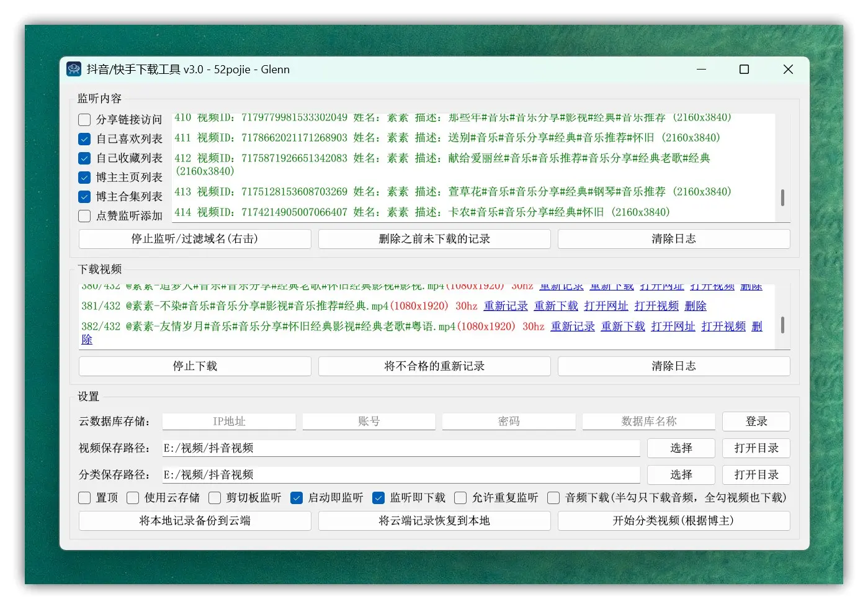Disable 监听即下载 checkbox
Image resolution: width=868 pixels, height=609 pixels.
coord(378,498)
